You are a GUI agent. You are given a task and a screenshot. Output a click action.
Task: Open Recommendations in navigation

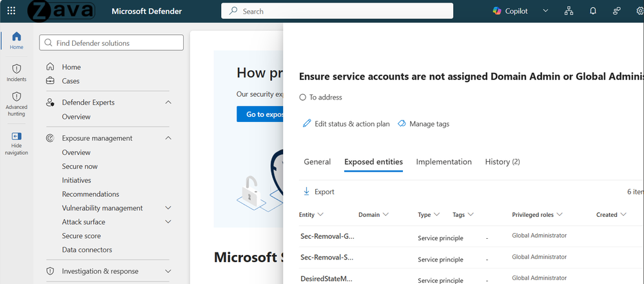90,194
